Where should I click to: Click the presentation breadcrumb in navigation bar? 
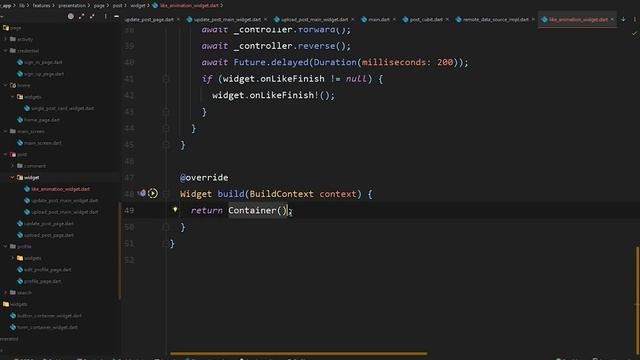pyautogui.click(x=72, y=6)
